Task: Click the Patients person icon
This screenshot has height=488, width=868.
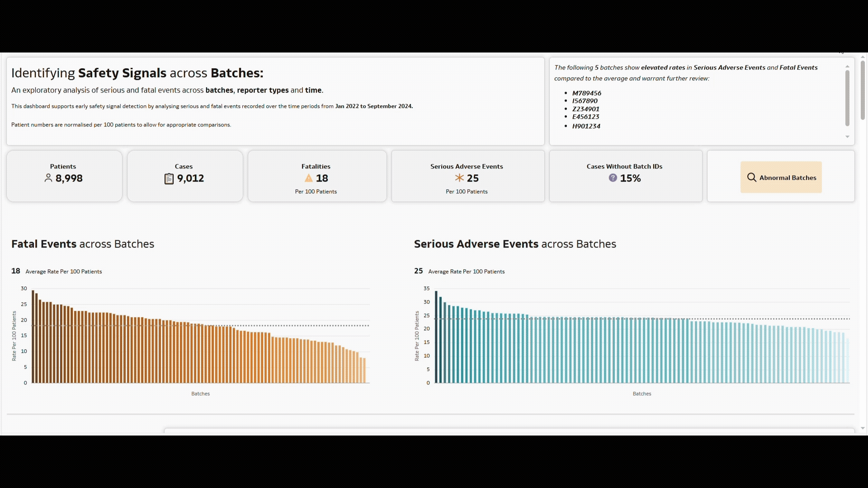Action: pos(48,178)
